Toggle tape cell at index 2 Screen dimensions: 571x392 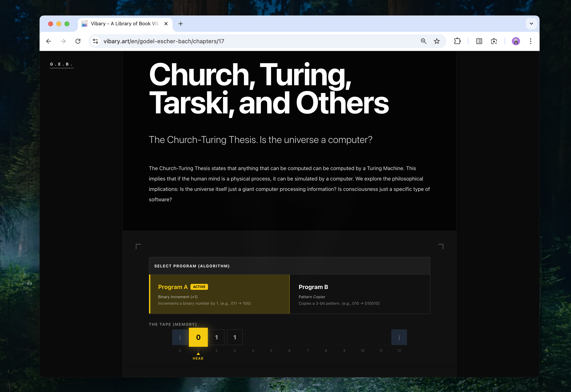[216, 337]
